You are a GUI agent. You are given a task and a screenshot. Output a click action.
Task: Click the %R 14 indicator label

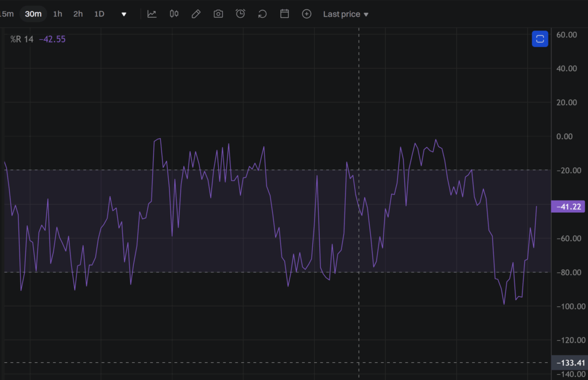coord(22,39)
